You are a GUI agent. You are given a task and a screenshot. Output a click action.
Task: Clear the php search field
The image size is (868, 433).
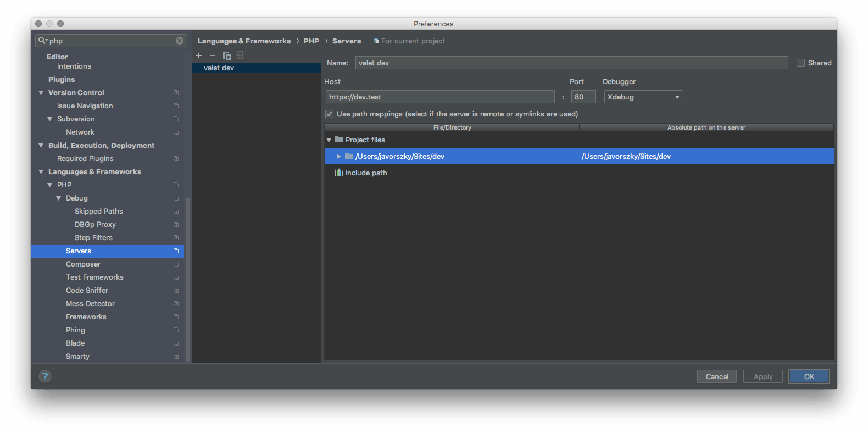[x=180, y=41]
